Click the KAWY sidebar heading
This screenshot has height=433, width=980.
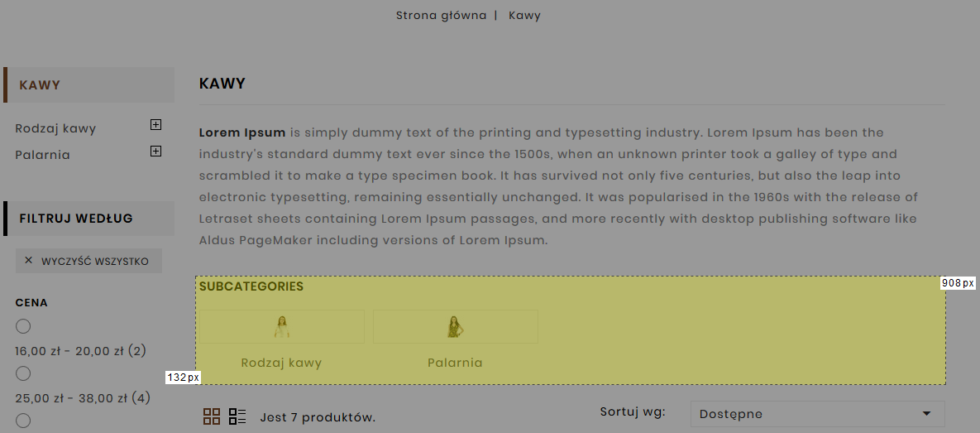pos(40,84)
